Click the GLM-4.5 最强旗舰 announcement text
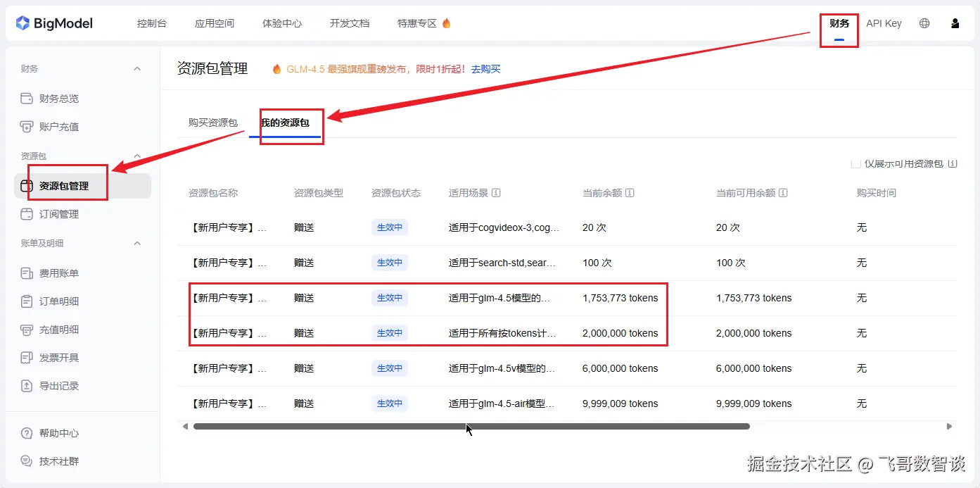 [376, 69]
